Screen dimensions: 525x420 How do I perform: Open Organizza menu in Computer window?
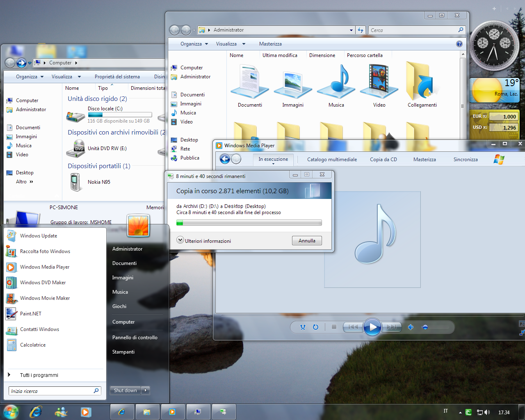[x=30, y=77]
